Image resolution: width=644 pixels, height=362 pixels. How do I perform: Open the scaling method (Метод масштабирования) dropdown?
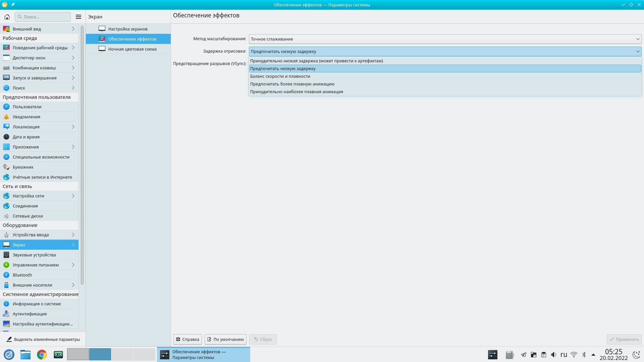[445, 39]
